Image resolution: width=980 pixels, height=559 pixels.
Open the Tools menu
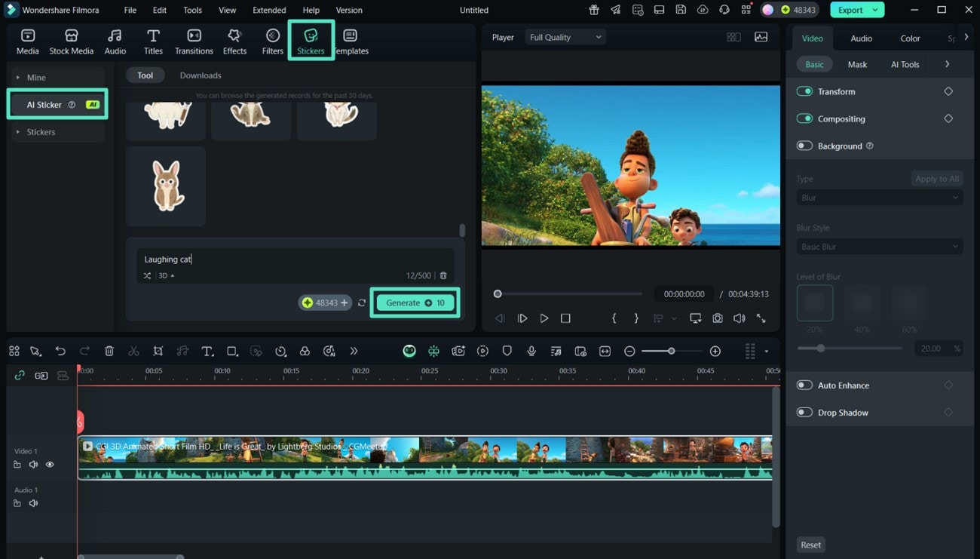192,10
